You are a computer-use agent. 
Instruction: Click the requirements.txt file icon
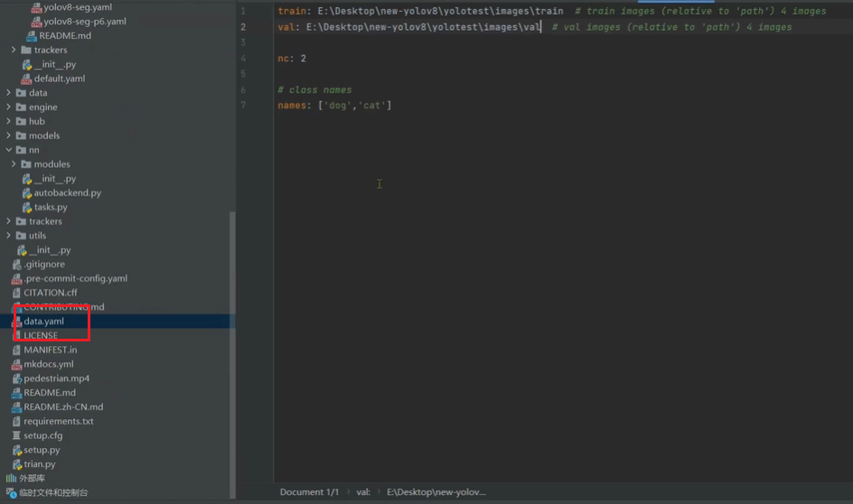(x=16, y=422)
